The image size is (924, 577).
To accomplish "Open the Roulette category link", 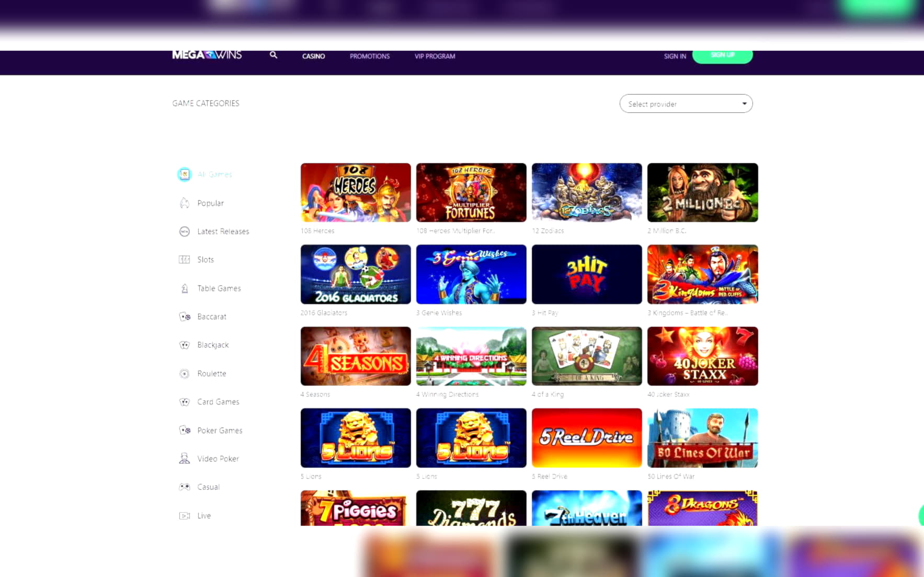I will (x=212, y=374).
